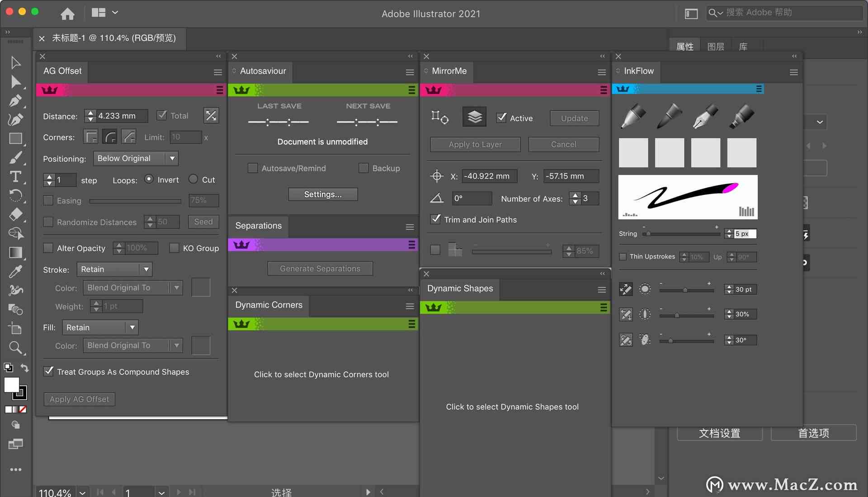Viewport: 868px width, 497px height.
Task: Click Generate Separations button
Action: click(320, 269)
